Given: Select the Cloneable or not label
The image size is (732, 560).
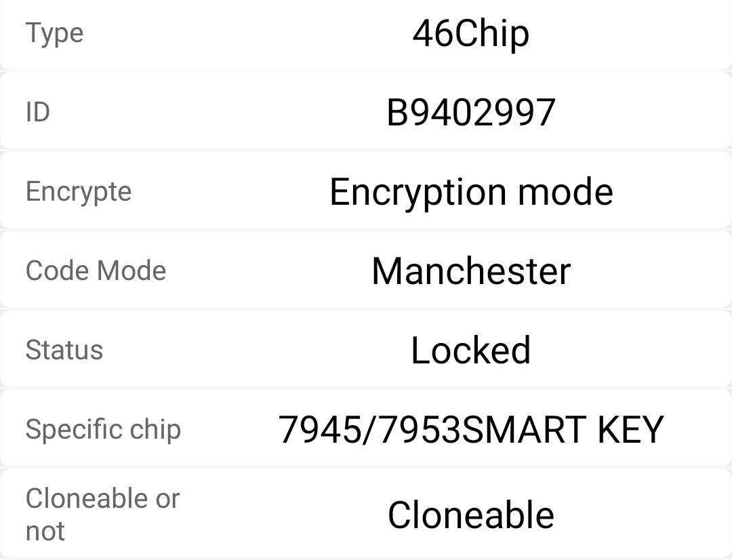Looking at the screenshot, I should click(103, 515).
